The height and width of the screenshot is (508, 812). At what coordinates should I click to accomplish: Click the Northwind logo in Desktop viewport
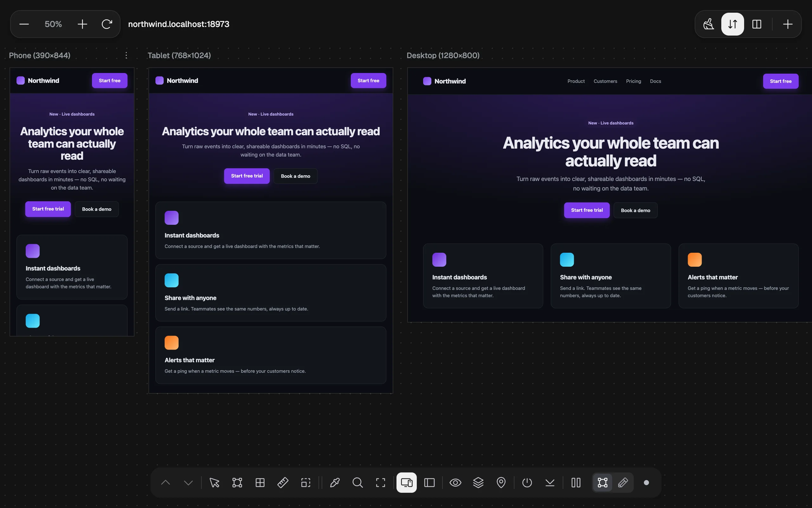445,81
